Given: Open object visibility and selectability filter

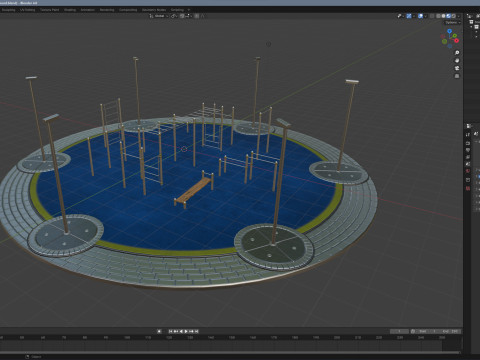Looking at the screenshot, I should [x=400, y=16].
